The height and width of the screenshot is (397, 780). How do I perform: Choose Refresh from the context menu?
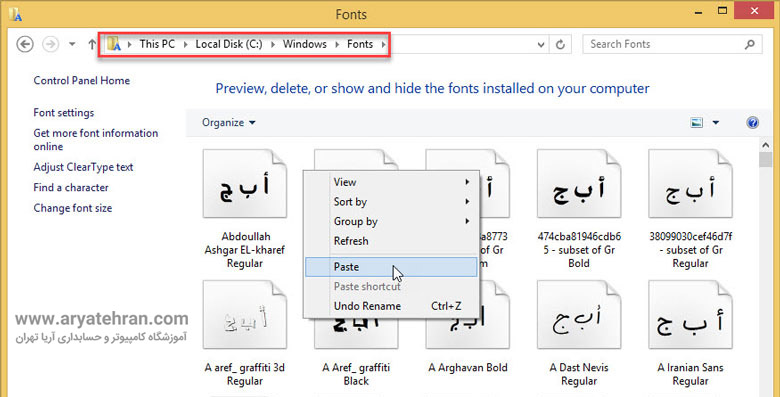pos(391,241)
